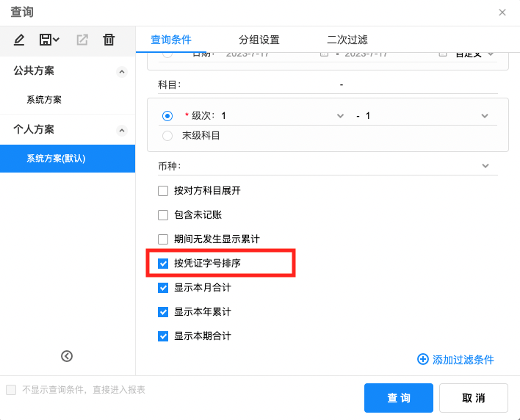Select the 末级科目 radio button

tap(167, 135)
